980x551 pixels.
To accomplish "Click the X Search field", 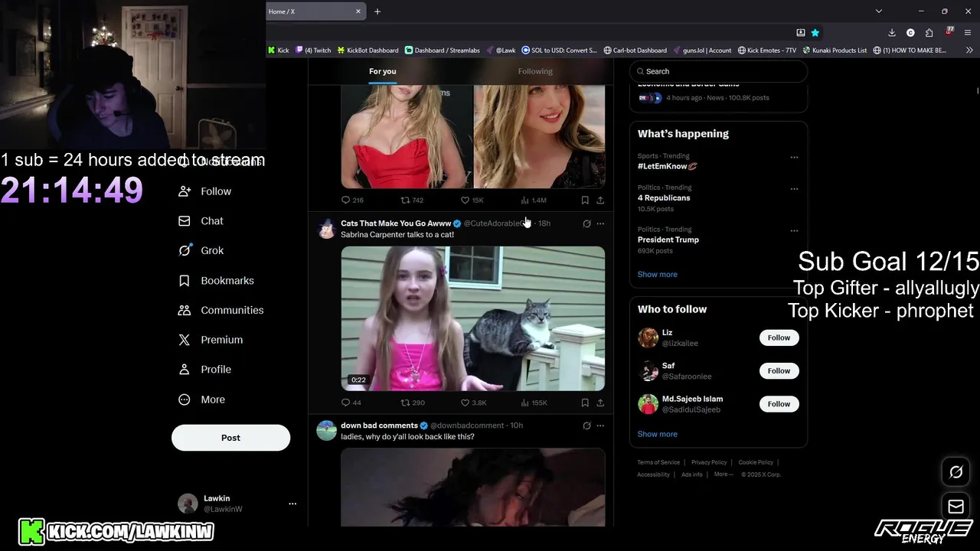I will (x=718, y=71).
